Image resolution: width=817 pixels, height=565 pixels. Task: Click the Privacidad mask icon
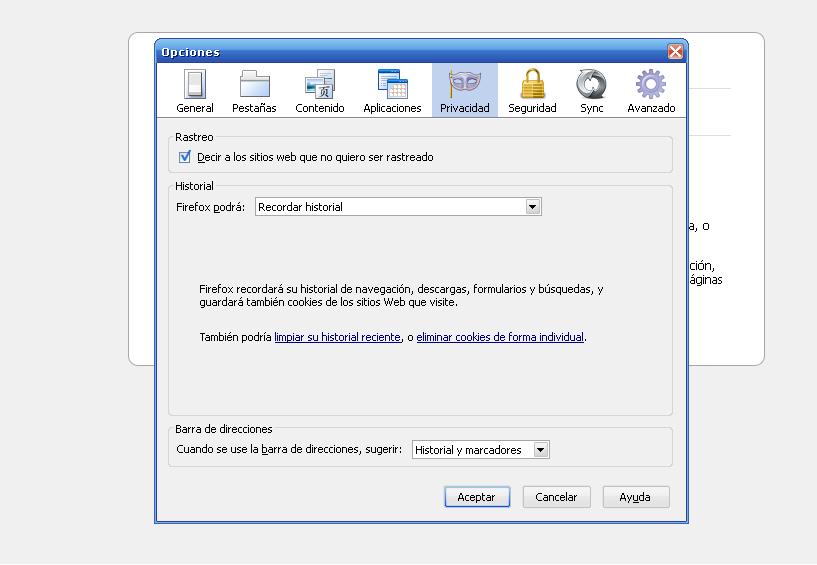tap(464, 84)
